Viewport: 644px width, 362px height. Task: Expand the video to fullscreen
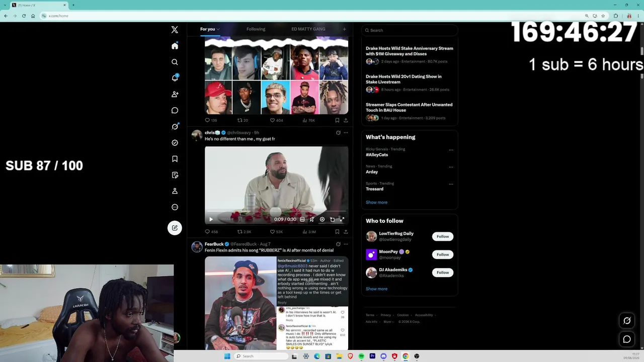tap(342, 219)
